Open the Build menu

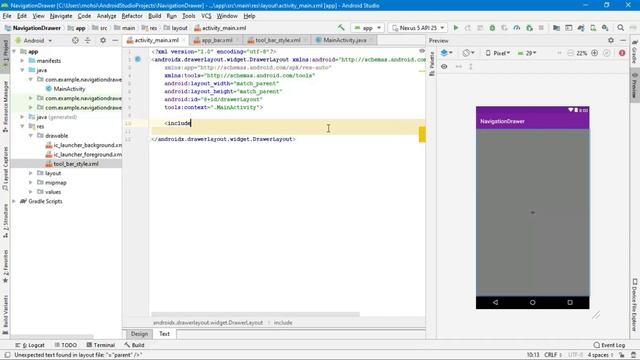tap(154, 16)
